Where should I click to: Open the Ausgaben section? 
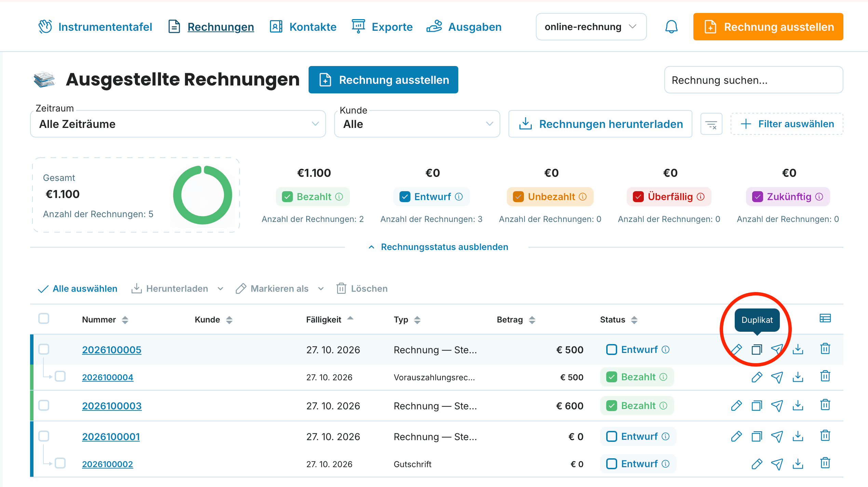coord(464,27)
